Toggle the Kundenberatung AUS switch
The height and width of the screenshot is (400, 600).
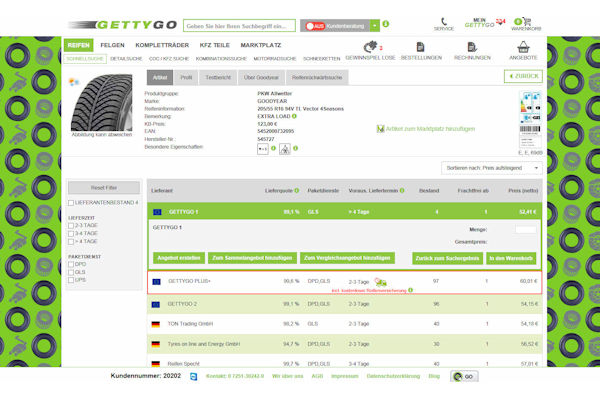point(315,26)
